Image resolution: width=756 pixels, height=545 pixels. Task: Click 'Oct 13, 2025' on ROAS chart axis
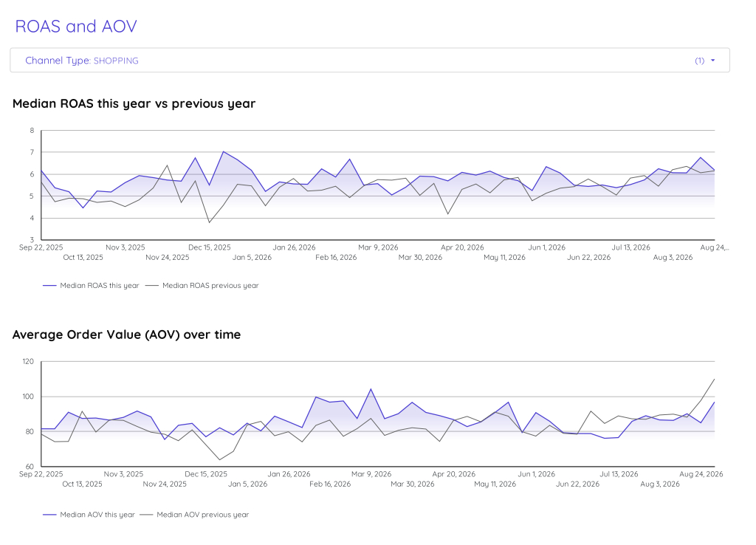pos(83,258)
